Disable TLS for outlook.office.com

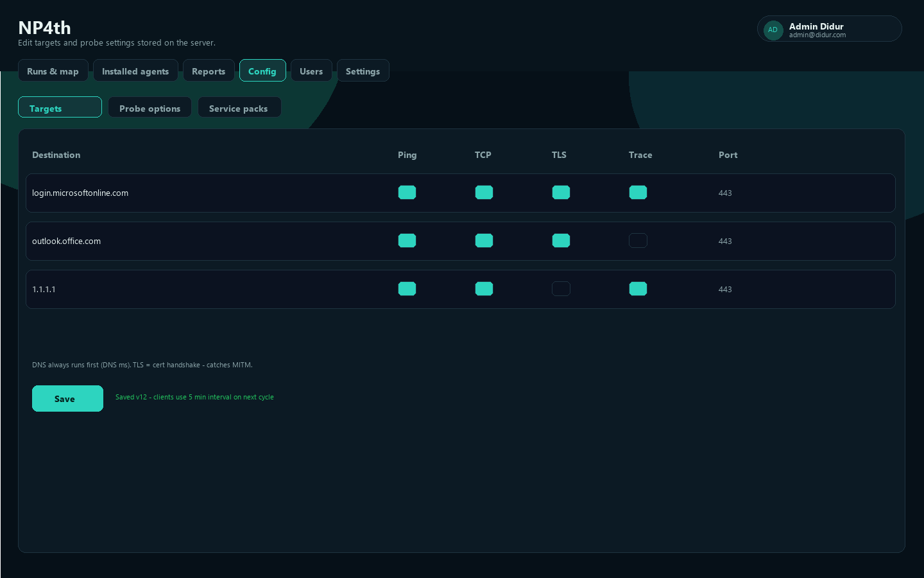561,241
